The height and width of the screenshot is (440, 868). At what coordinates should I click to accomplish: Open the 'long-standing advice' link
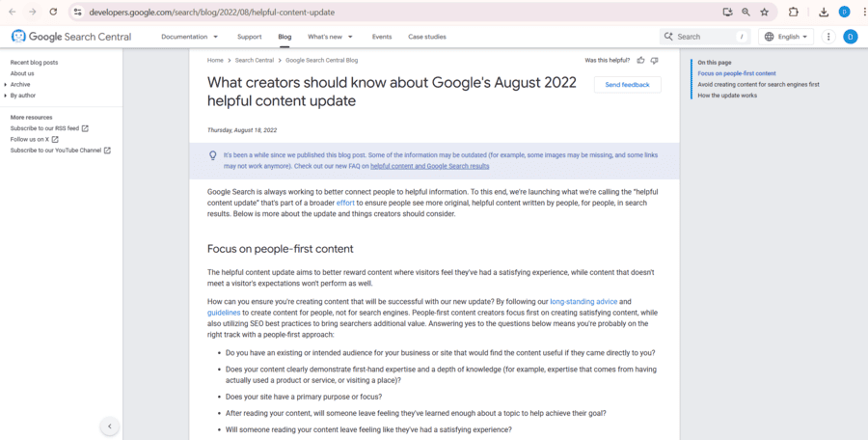click(583, 301)
